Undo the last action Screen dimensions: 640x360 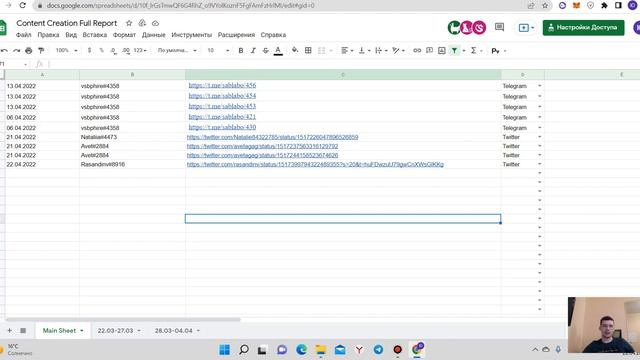click(x=4, y=51)
